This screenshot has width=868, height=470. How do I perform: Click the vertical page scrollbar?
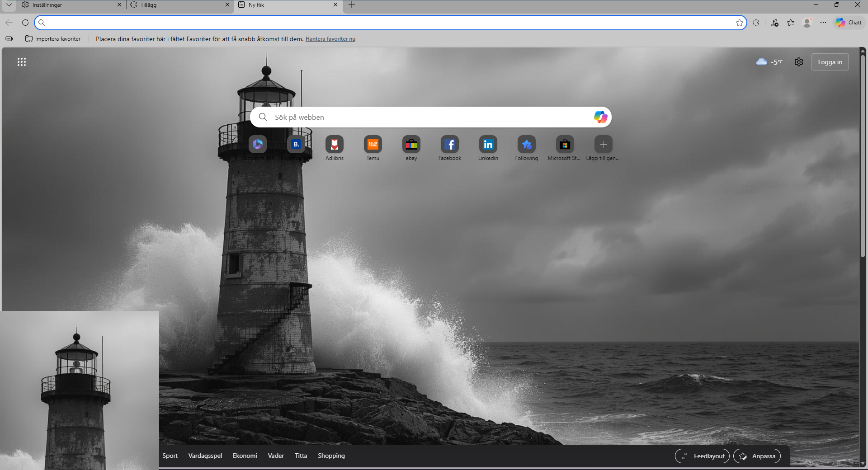point(862,154)
